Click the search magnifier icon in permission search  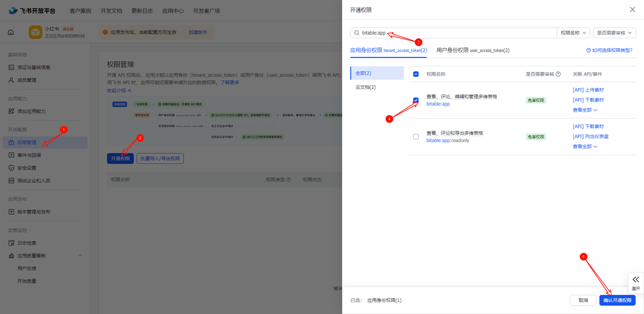coord(357,33)
